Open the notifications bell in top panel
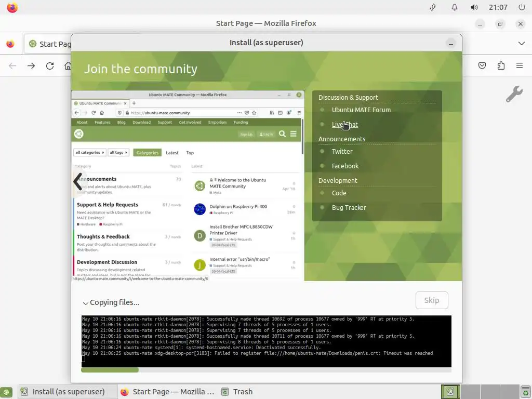Screen dimensions: 532x399 (454, 7)
